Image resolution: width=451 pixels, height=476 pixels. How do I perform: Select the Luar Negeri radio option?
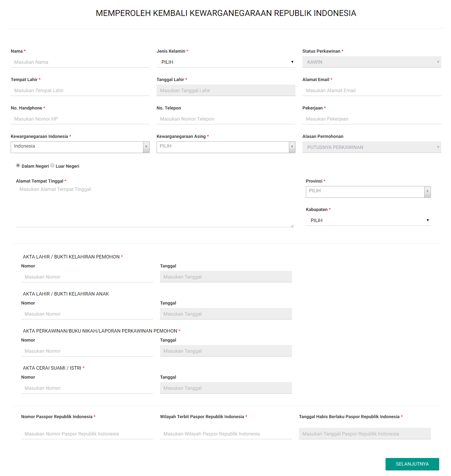[52, 166]
